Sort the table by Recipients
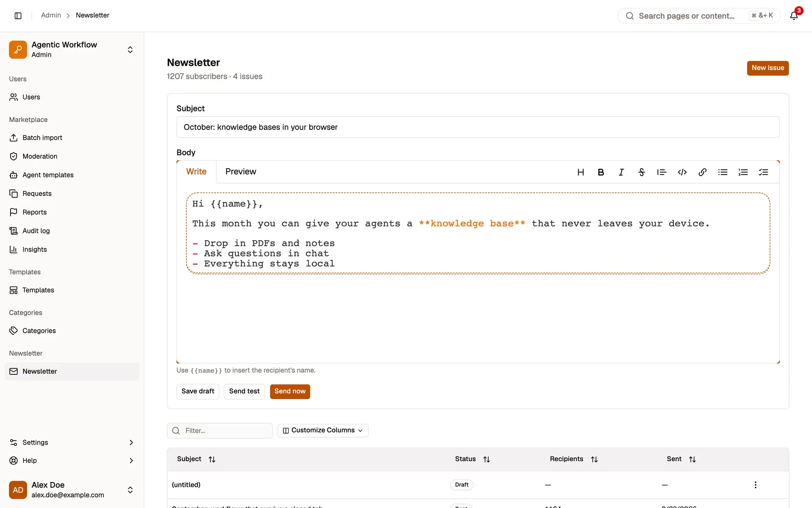 574,459
